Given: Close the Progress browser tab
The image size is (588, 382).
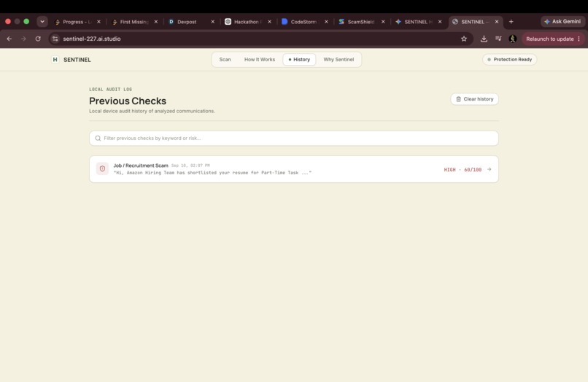Looking at the screenshot, I should pyautogui.click(x=98, y=22).
